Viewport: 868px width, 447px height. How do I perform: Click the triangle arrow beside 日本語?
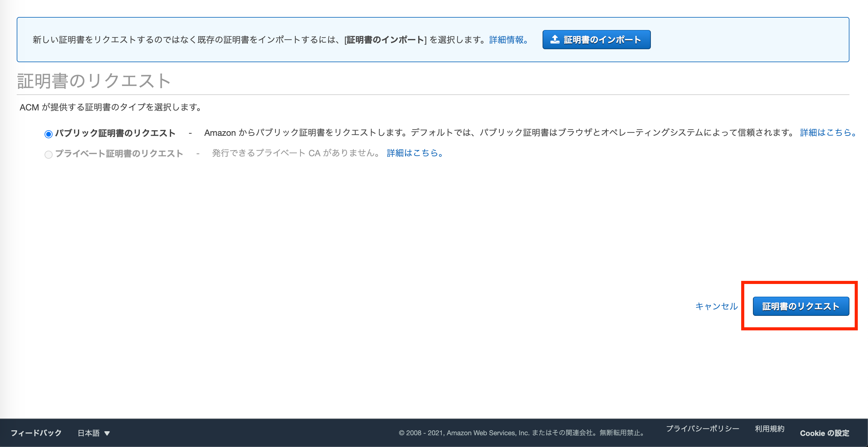pos(107,433)
